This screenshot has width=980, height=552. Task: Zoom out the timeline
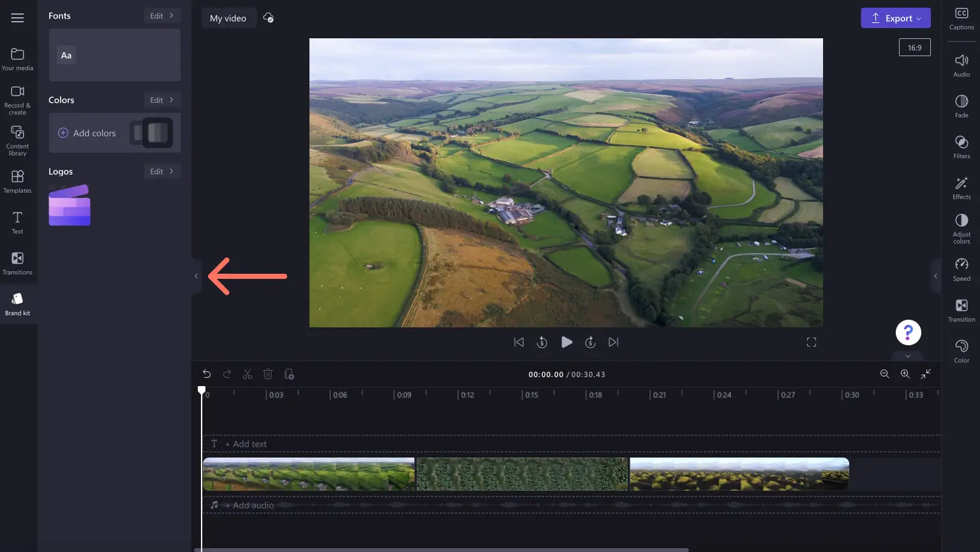point(885,374)
